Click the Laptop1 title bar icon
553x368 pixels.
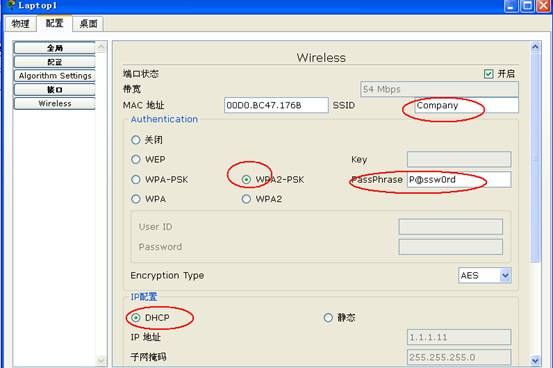pyautogui.click(x=11, y=5)
